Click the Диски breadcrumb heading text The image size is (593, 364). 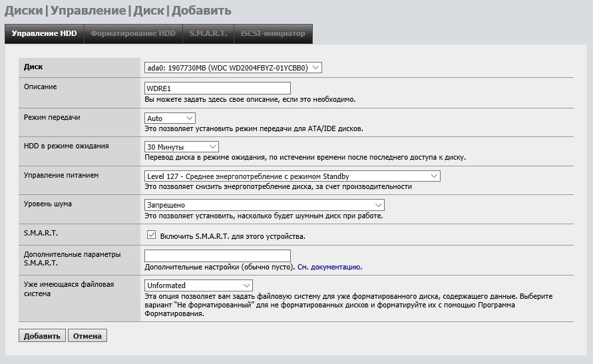click(x=24, y=11)
